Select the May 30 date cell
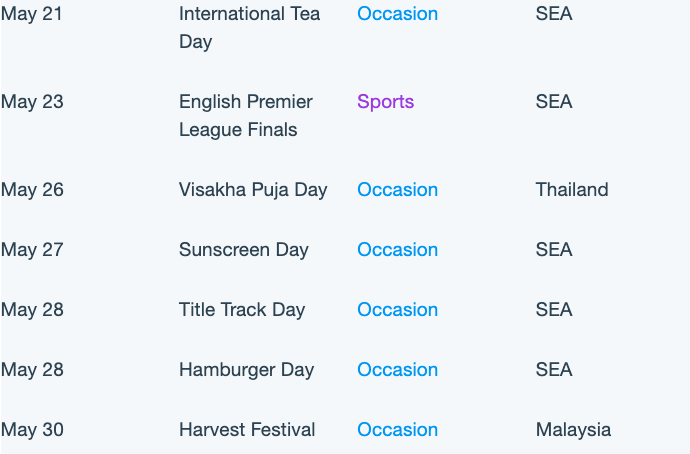 (32, 429)
